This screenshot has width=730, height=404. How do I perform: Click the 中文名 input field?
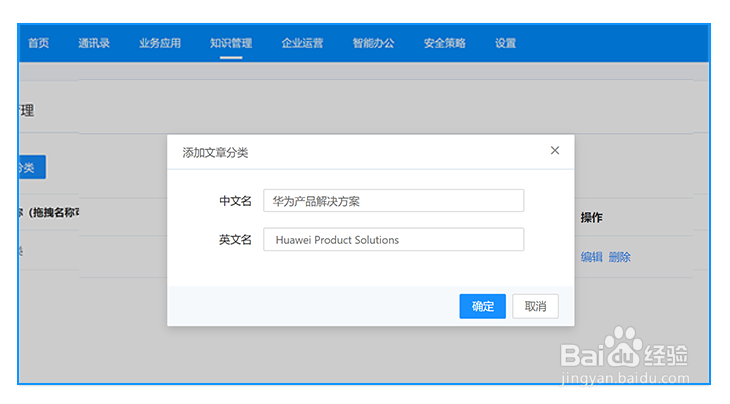(393, 201)
